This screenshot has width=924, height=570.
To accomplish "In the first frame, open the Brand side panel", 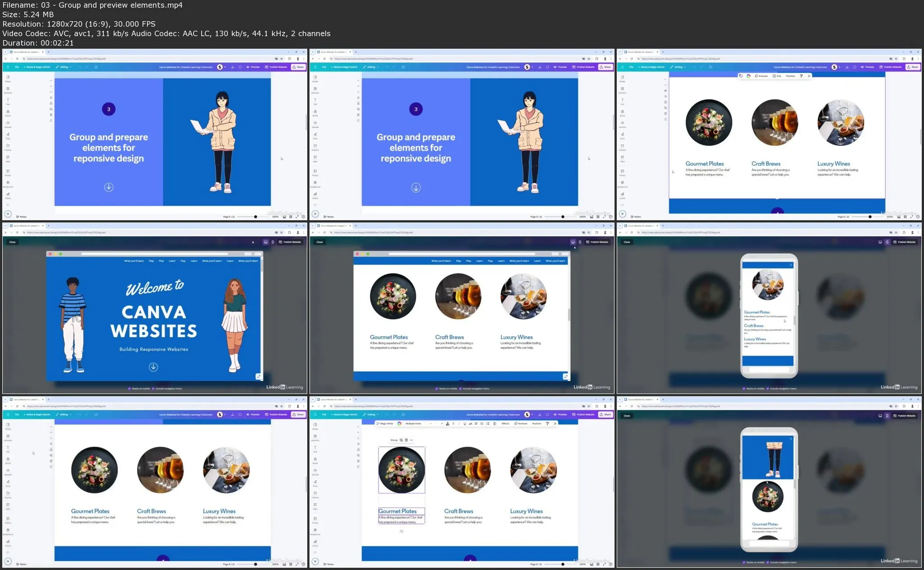I will tap(8, 113).
